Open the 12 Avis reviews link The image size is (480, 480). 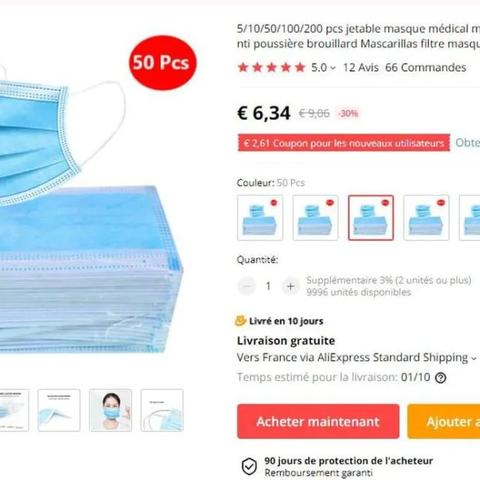coord(361,67)
